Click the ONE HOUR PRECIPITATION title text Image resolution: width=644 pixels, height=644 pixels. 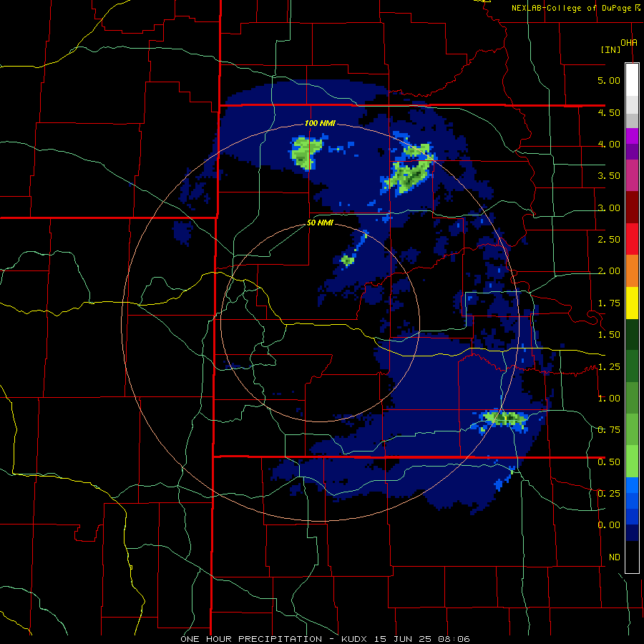tap(251, 639)
